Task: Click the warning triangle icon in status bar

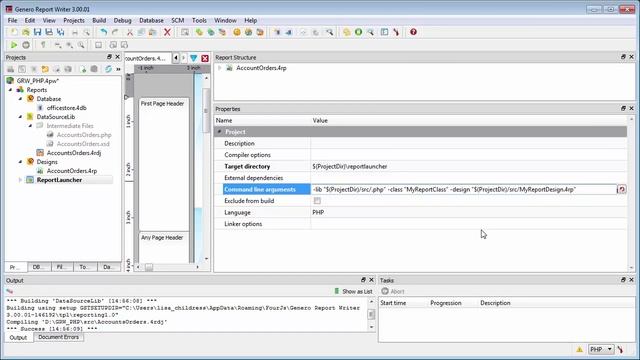Action: 580,349
